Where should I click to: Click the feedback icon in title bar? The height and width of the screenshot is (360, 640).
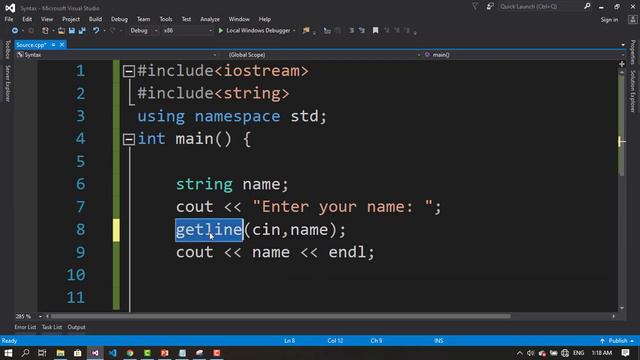tap(490, 6)
